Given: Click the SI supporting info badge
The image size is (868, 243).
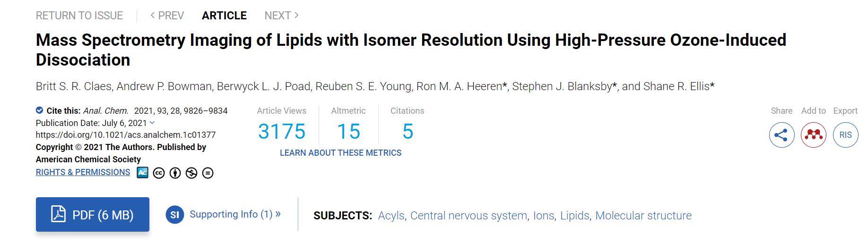Looking at the screenshot, I should [x=174, y=215].
